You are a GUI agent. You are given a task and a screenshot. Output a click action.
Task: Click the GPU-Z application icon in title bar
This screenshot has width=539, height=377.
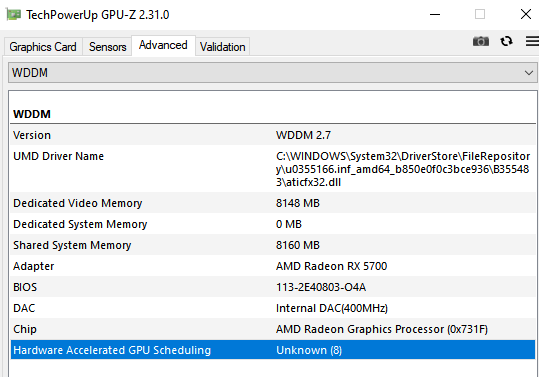click(13, 15)
